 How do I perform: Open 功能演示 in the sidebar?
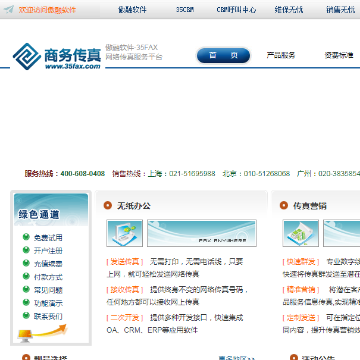(48, 303)
